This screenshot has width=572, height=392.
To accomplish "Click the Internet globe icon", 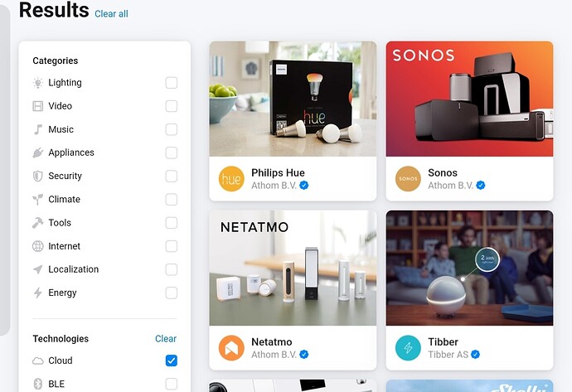I will tap(38, 246).
